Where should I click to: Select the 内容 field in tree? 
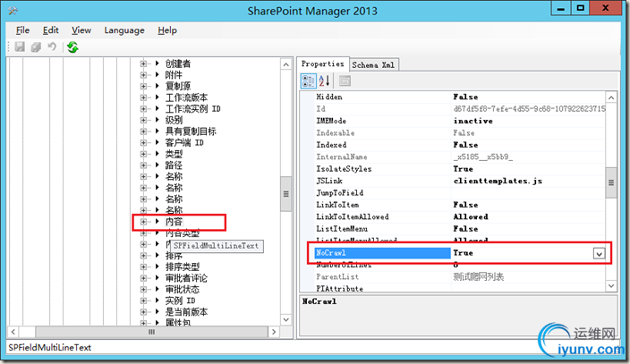tap(174, 222)
